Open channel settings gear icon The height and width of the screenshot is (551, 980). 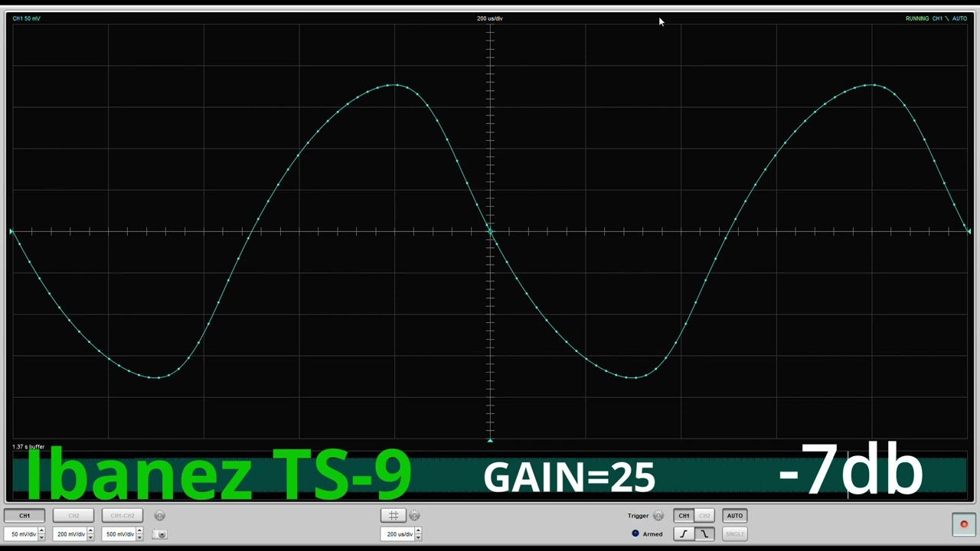[160, 516]
